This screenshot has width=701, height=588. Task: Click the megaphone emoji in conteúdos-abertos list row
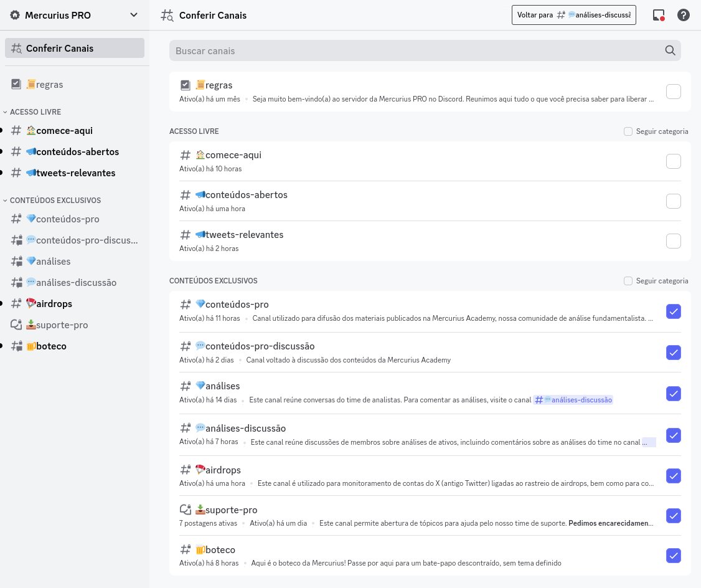(200, 194)
